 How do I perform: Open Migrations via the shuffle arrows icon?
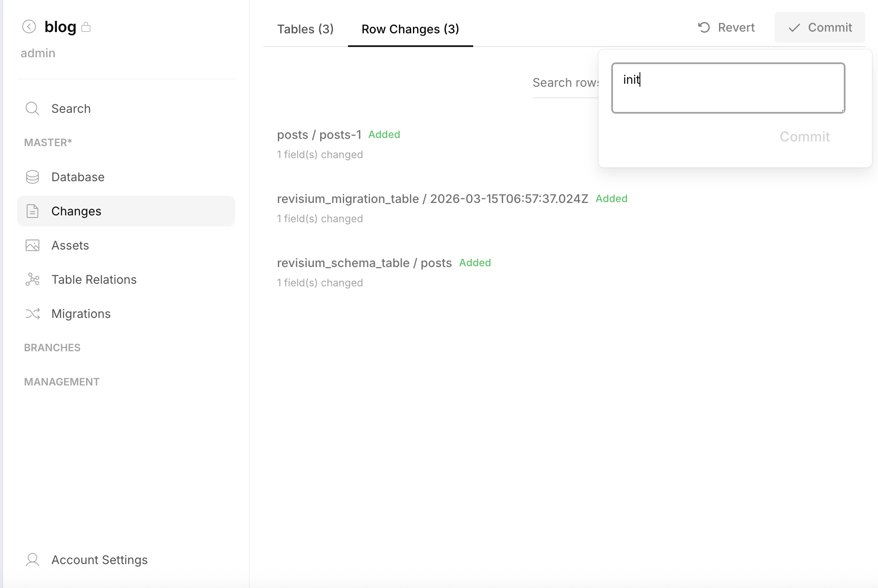coord(32,313)
